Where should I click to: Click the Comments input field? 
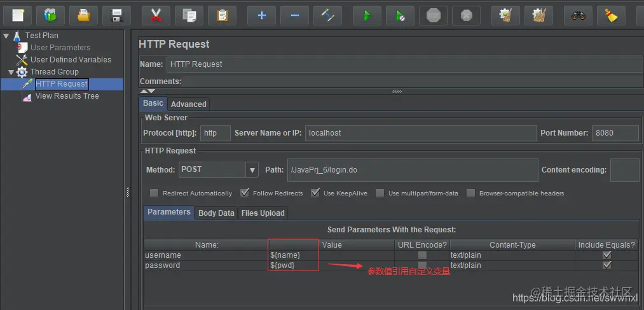pyautogui.click(x=413, y=81)
